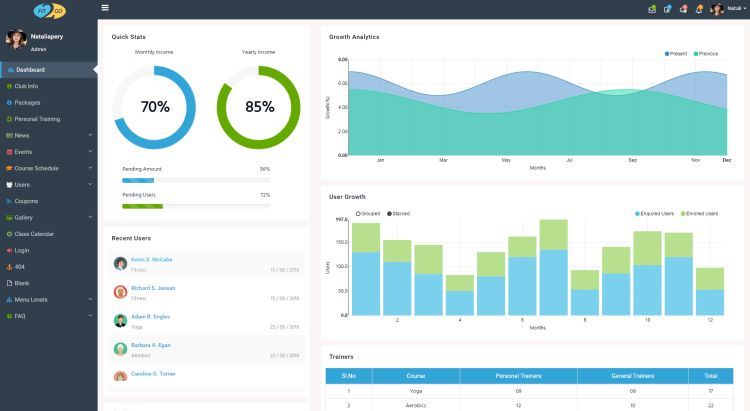Click Caroline G. Turner's avatar
Screen dimensions: 750x411
(120, 376)
